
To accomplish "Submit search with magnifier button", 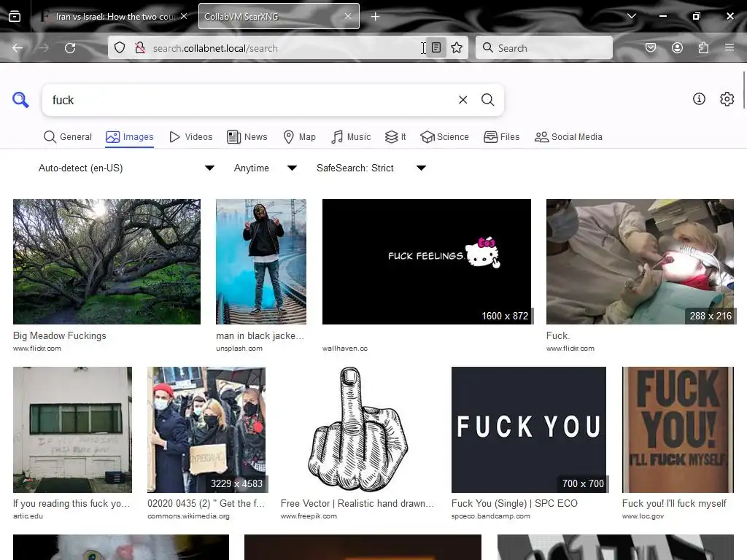I will coord(487,99).
